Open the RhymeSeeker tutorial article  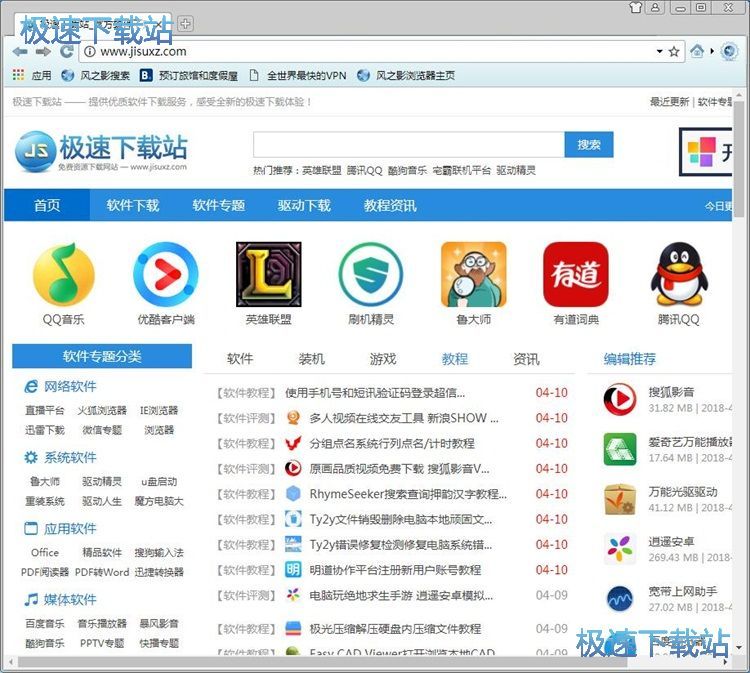(x=408, y=494)
